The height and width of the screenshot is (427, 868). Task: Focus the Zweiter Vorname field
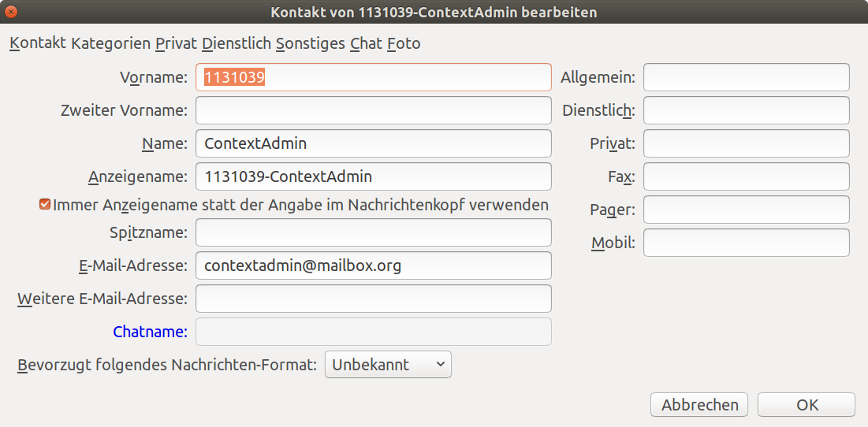(373, 110)
